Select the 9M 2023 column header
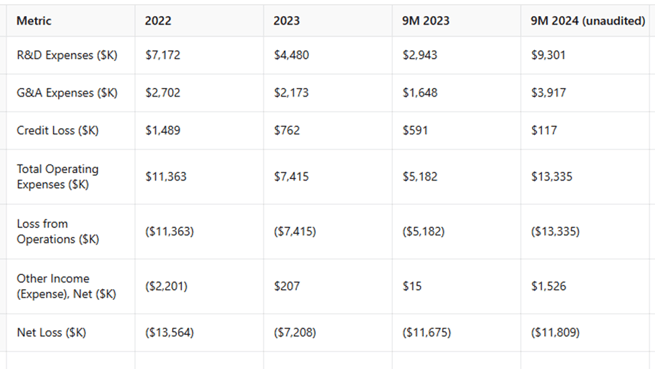655x369 pixels. tap(426, 20)
